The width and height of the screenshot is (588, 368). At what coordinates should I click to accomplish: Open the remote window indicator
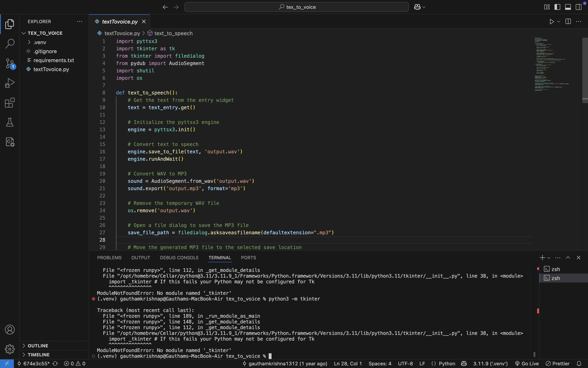click(x=7, y=364)
